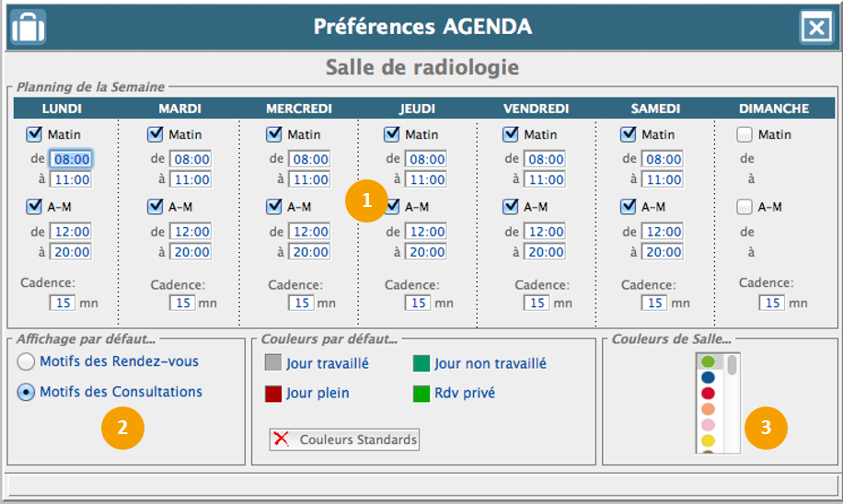Choose the green Rdv privé color swatch
Image resolution: width=843 pixels, height=504 pixels.
click(x=421, y=393)
